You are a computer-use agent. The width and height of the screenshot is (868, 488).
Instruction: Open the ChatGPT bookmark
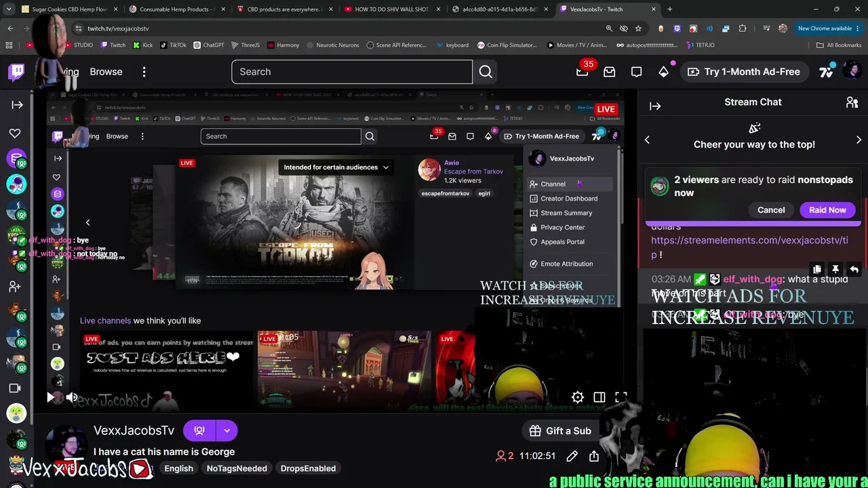(209, 45)
